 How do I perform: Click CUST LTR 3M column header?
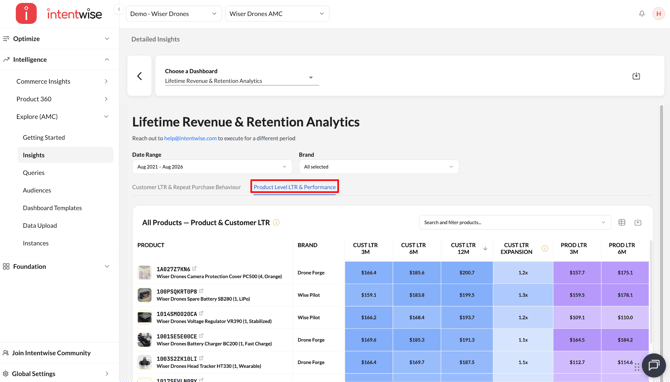pos(365,248)
